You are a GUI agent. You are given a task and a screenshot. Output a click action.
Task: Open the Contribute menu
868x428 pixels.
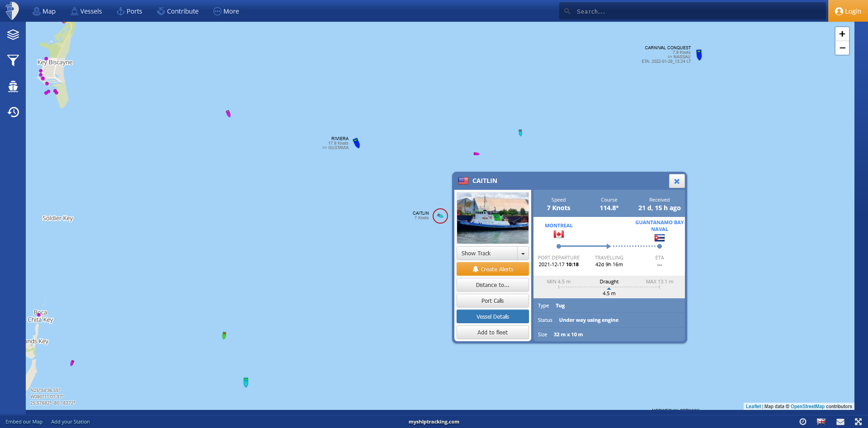(178, 11)
